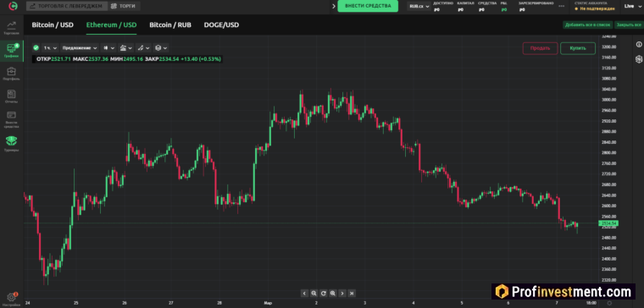The height and width of the screenshot is (308, 644).
Task: Open the candlestick chart type dropdown
Action: click(x=108, y=47)
